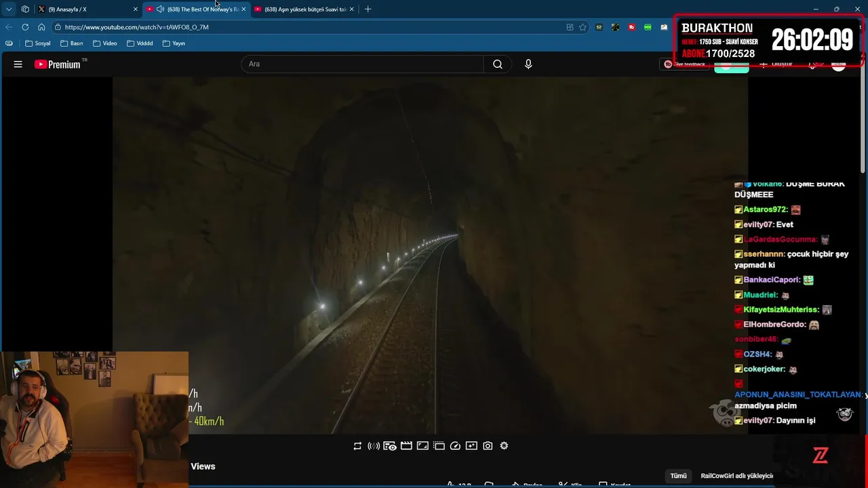Select RailCowGirl adlı yükleyici chip
The image size is (868, 488).
click(737, 476)
